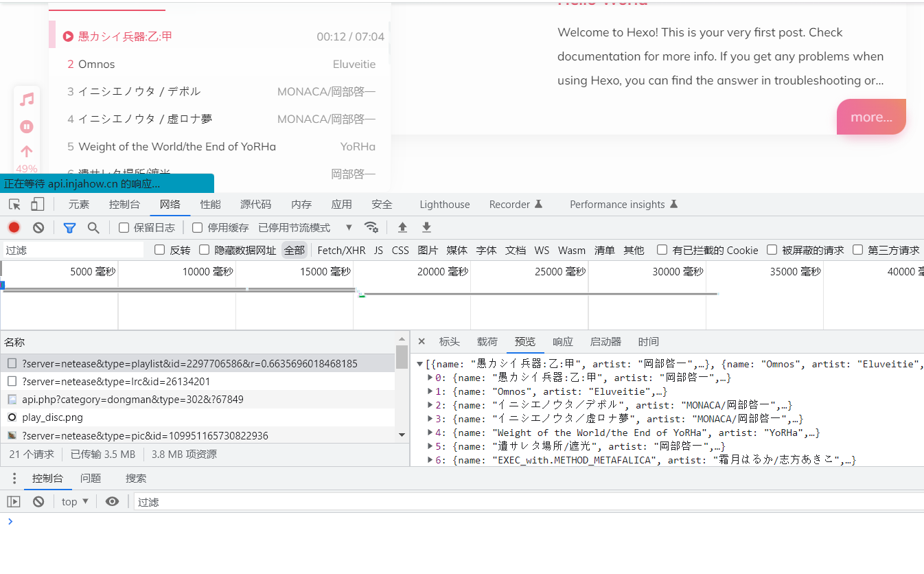Viewport: 924px width, 574px height.
Task: Switch to the 控制台 tab in DevTools
Action: (x=124, y=205)
